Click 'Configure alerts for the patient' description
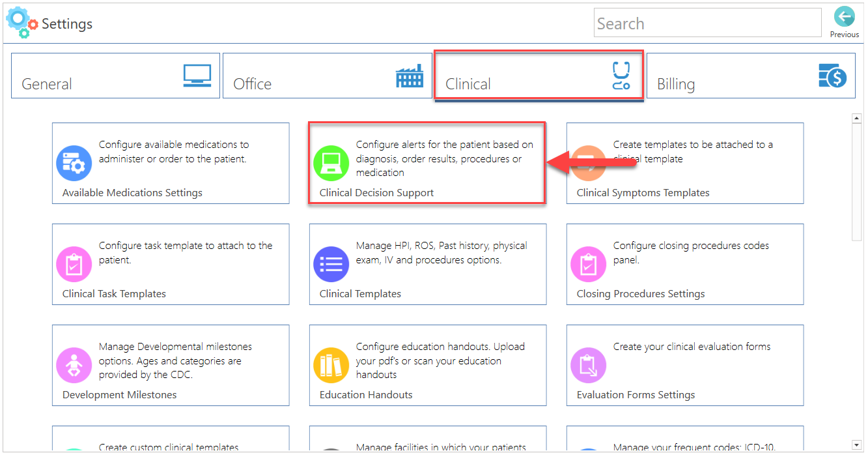This screenshot has height=453, width=868. point(445,158)
